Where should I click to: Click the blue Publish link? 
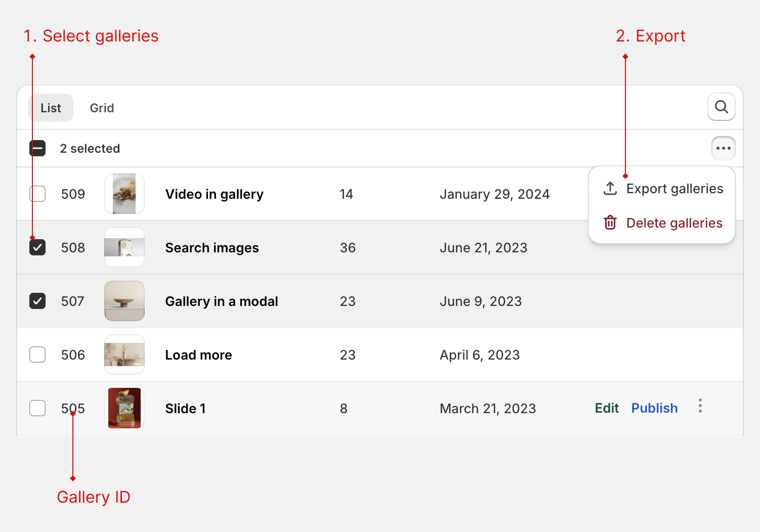pyautogui.click(x=654, y=408)
